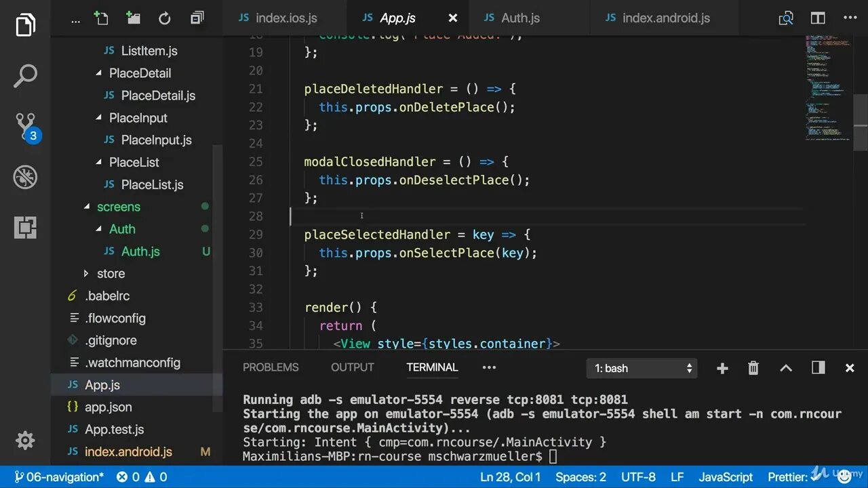This screenshot has height=488, width=868.
Task: Kill the terminal with trash icon
Action: coord(753,368)
